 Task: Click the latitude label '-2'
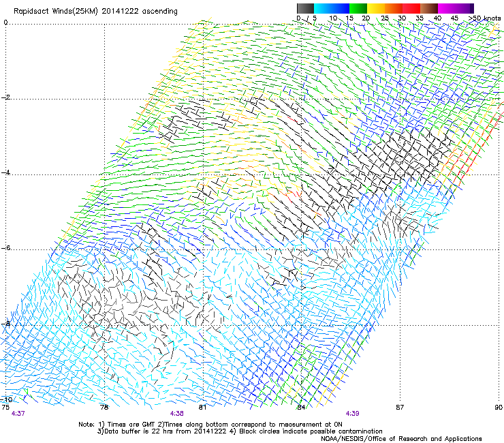pos(5,97)
